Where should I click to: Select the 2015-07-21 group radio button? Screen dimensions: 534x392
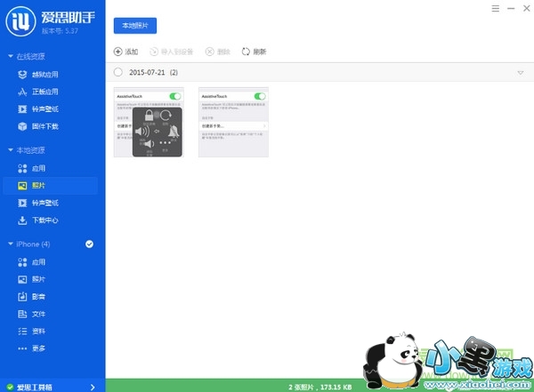(118, 72)
